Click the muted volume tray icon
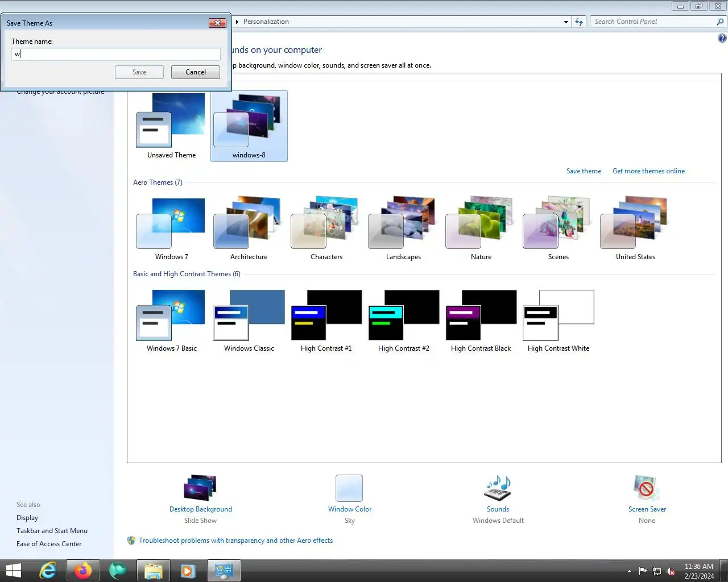 [671, 571]
